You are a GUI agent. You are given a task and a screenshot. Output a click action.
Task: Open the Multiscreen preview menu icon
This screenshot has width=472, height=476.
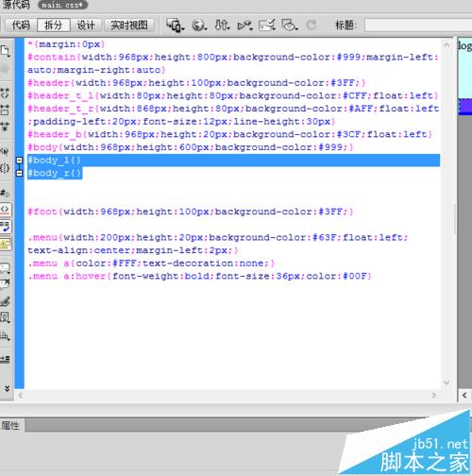(176, 25)
